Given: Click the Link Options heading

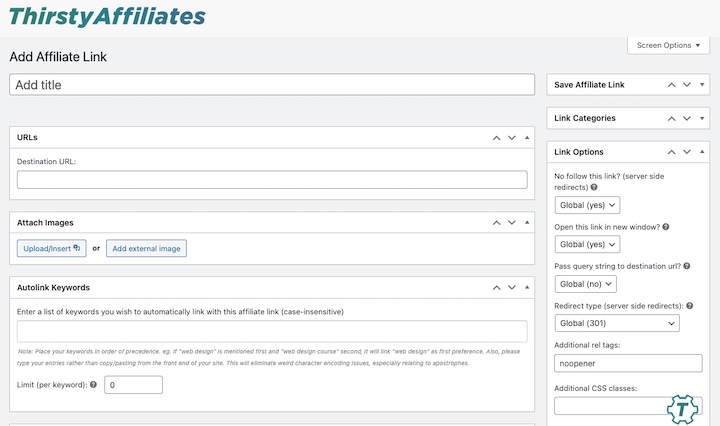Looking at the screenshot, I should click(x=579, y=152).
